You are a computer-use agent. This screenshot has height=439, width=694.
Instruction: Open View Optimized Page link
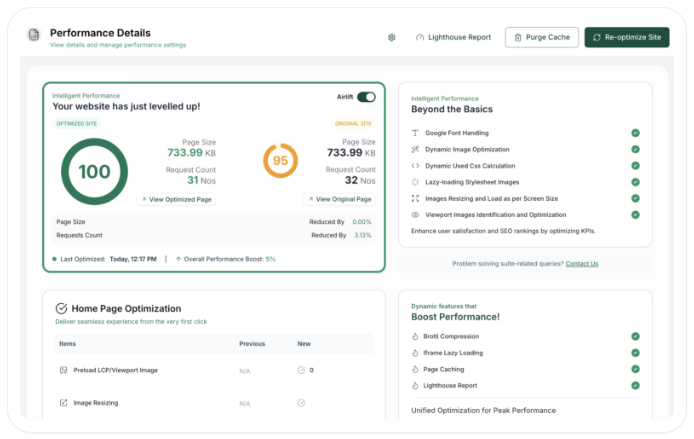pyautogui.click(x=176, y=200)
